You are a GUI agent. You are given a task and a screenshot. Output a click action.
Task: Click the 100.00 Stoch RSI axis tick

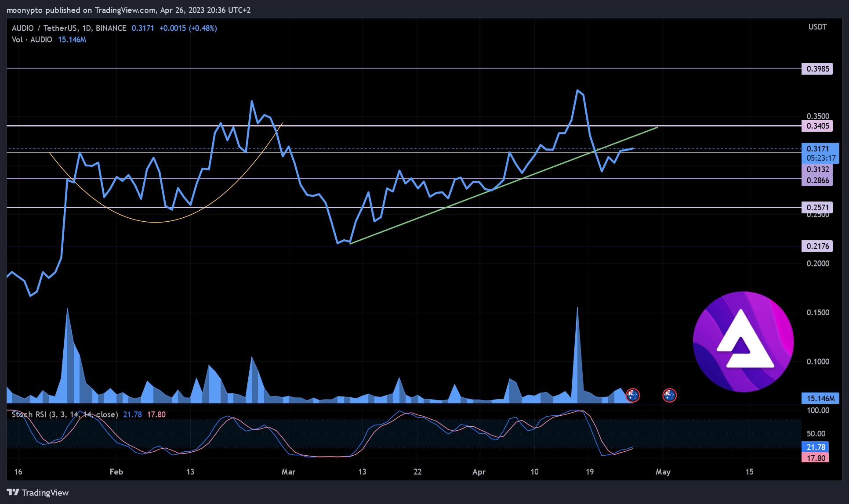point(818,410)
